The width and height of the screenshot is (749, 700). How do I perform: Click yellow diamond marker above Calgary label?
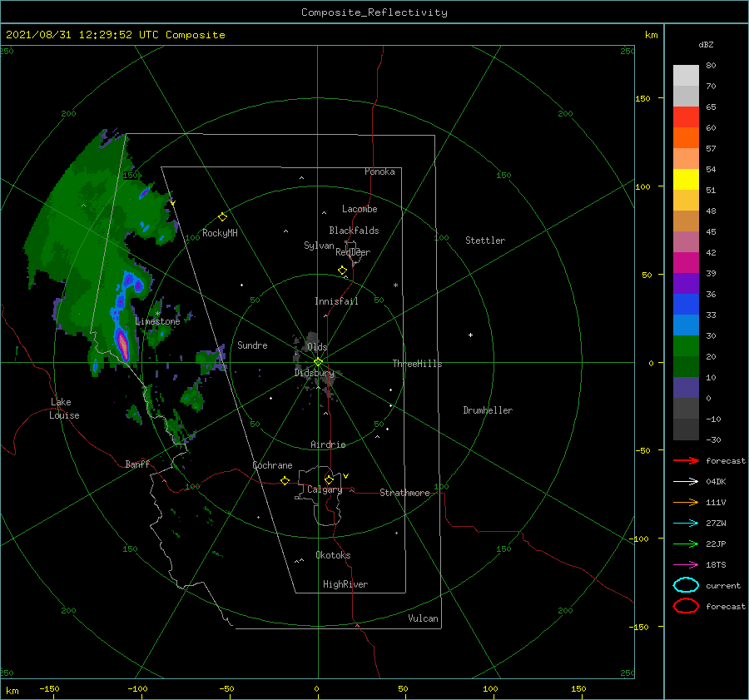point(329,479)
